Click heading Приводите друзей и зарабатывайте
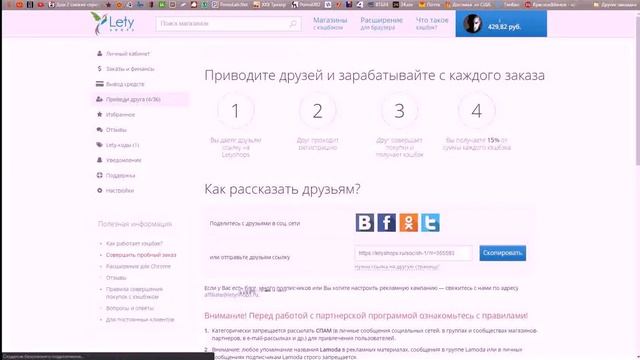The height and width of the screenshot is (360, 640). pos(375,76)
